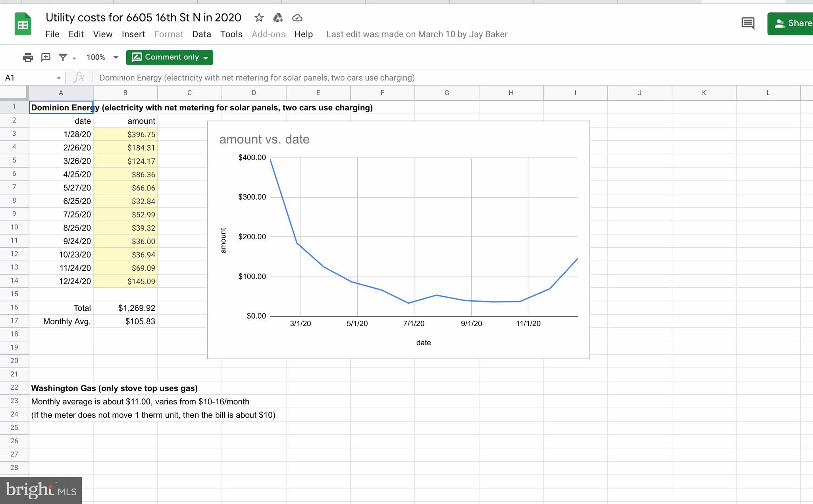Click the filter icon in toolbar
This screenshot has width=813, height=504.
click(63, 58)
